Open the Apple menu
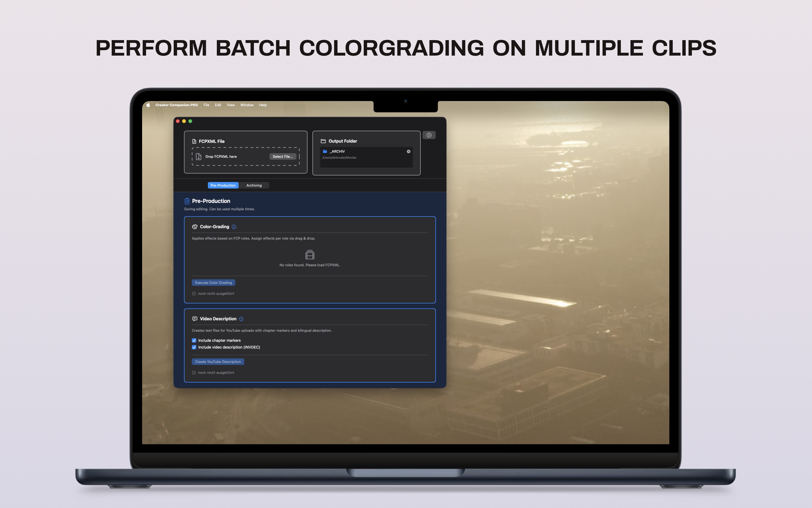Image resolution: width=812 pixels, height=508 pixels. (148, 105)
